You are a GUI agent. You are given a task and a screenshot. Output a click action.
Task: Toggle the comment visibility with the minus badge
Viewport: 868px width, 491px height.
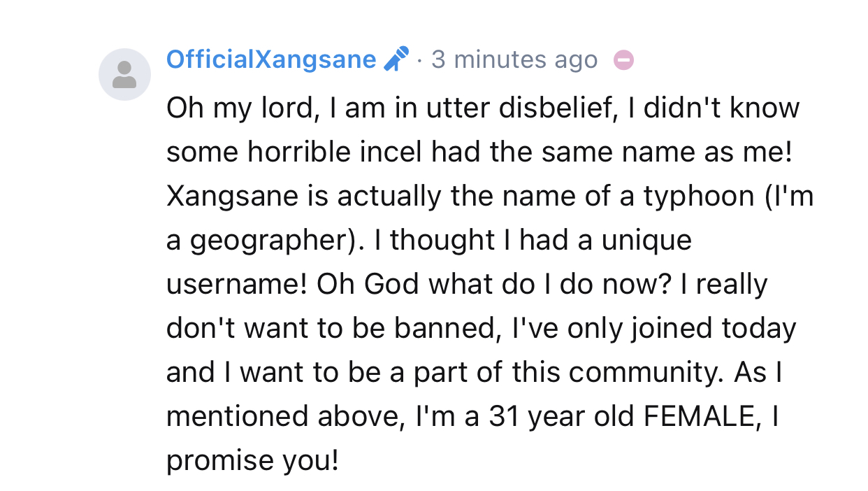click(x=623, y=60)
